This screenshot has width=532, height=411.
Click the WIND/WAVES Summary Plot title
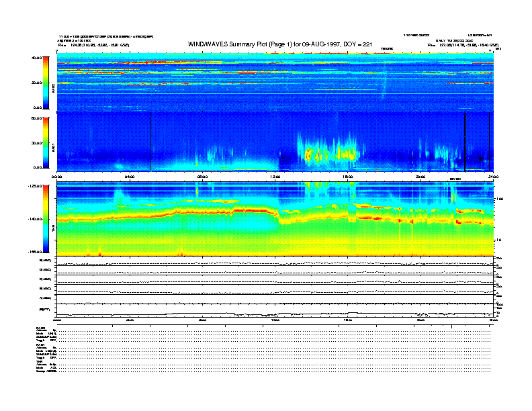point(280,44)
